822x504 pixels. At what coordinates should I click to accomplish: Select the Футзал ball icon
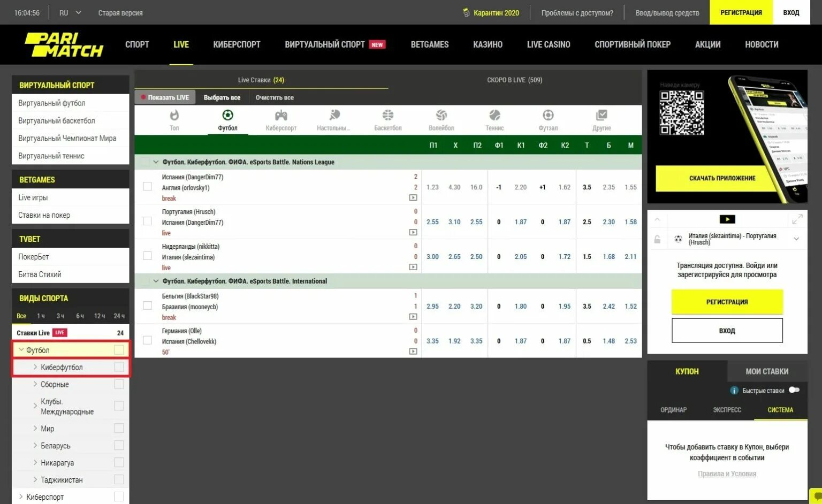point(548,115)
